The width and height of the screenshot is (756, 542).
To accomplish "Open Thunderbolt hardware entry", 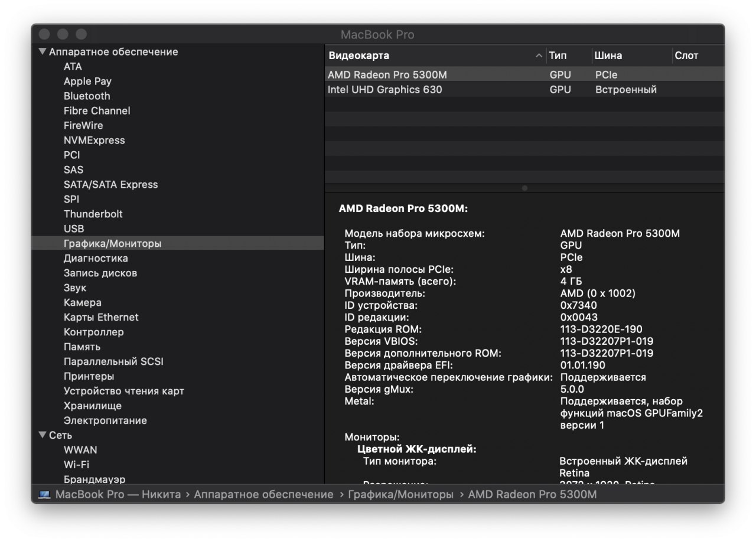I will (93, 214).
